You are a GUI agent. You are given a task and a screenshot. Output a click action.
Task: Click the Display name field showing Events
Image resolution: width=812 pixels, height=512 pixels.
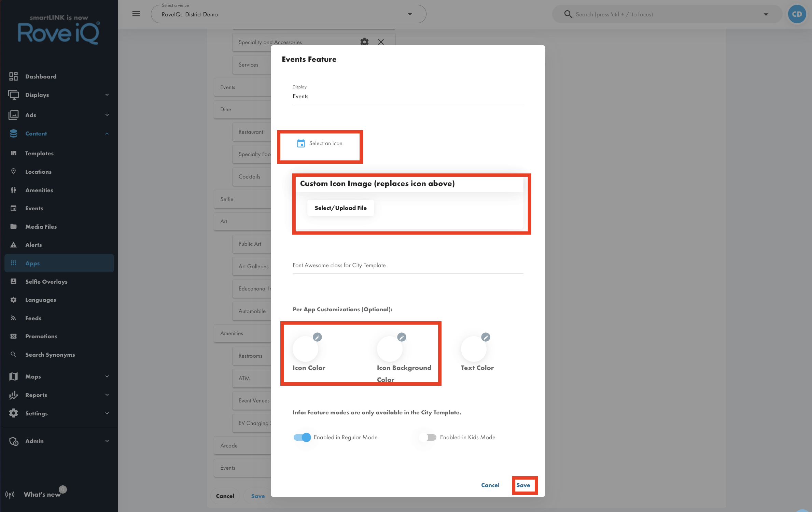[x=408, y=97]
